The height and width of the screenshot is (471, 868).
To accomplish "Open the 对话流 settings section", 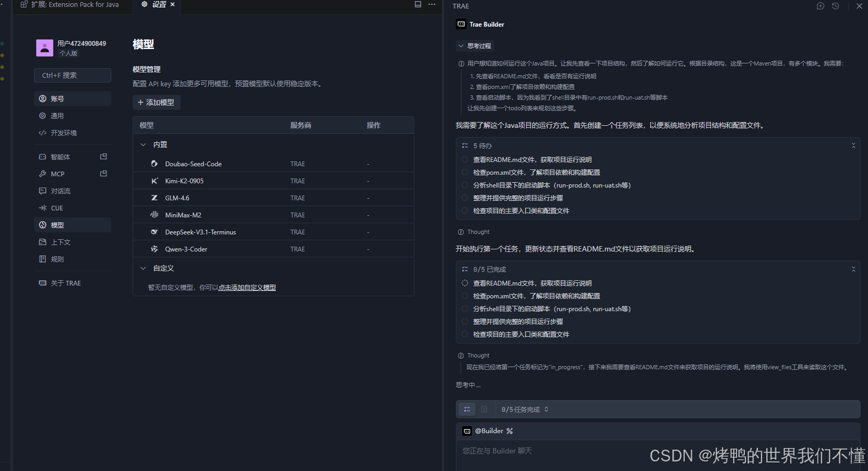I will [x=72, y=191].
